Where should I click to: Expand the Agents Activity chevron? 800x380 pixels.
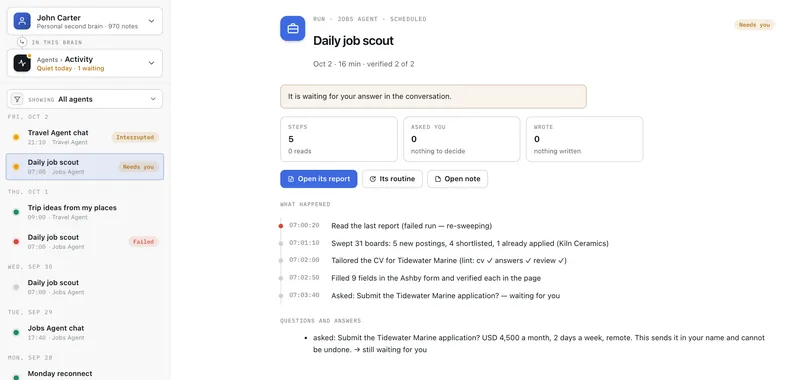coord(152,63)
